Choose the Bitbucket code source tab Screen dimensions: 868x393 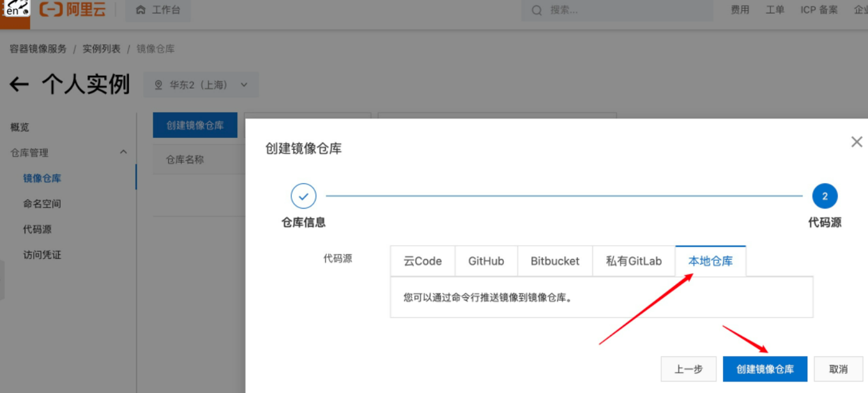tap(555, 261)
